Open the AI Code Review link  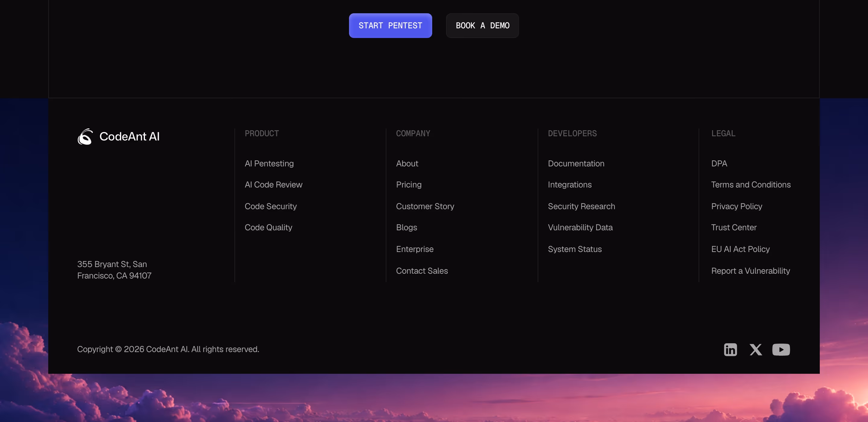click(273, 185)
